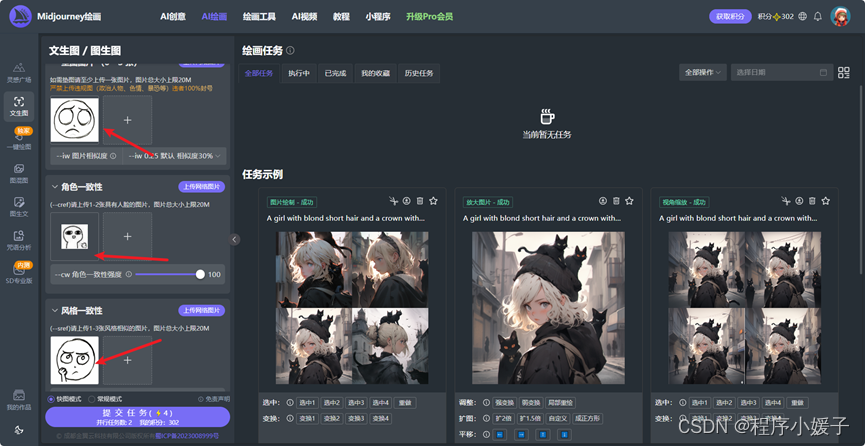This screenshot has width=865, height=446.
Task: Delete the 视角缩放 task card
Action: 812,201
